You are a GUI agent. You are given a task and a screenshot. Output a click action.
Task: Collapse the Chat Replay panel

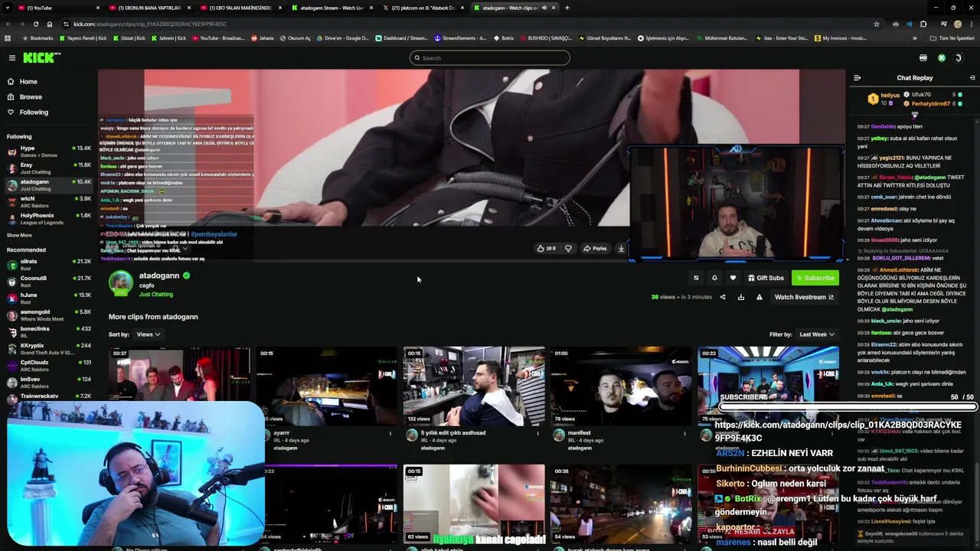click(x=857, y=78)
